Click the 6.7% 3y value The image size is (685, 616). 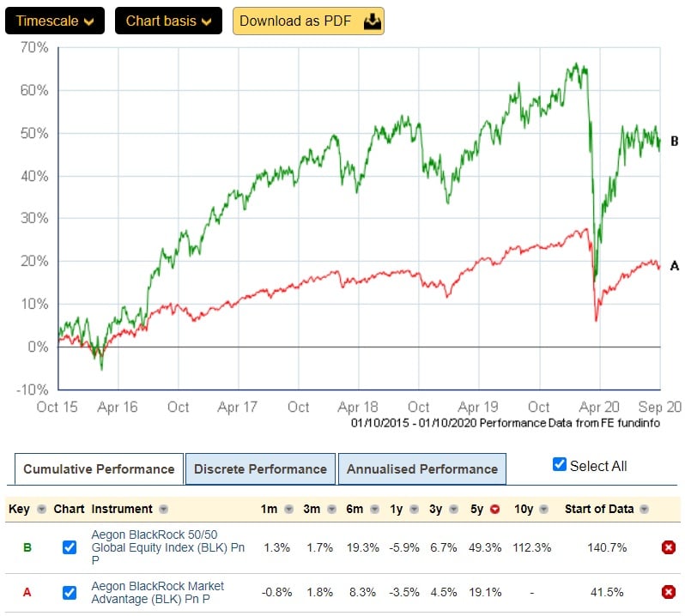tap(444, 547)
